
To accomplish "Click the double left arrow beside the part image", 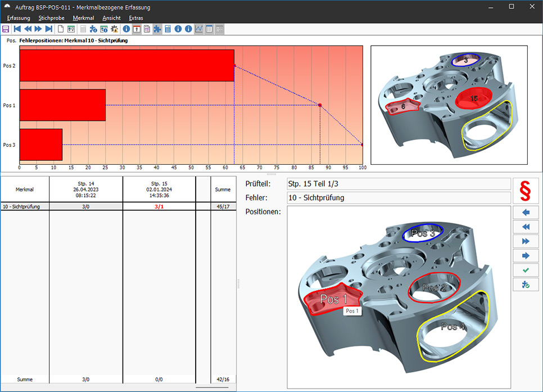I will 525,227.
